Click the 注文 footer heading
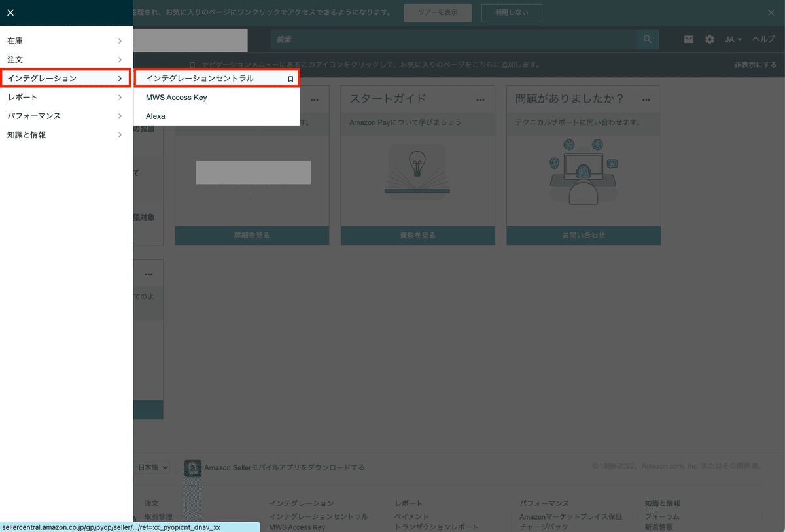Viewport: 785px width, 532px height. coord(151,503)
